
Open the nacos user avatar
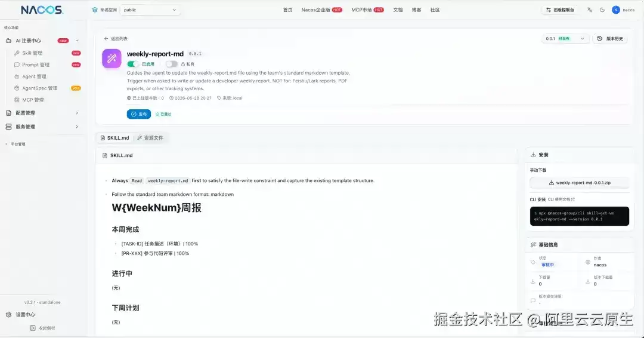[615, 10]
